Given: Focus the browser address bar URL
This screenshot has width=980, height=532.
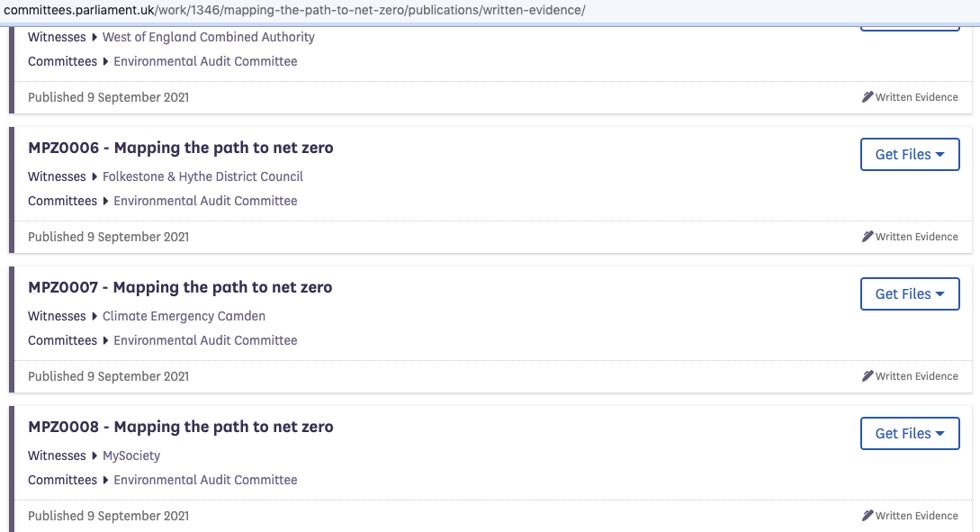Looking at the screenshot, I should tap(294, 11).
